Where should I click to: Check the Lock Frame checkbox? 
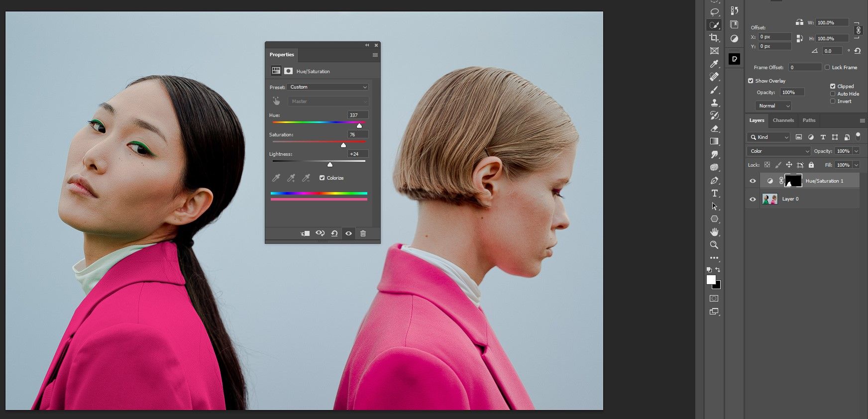pyautogui.click(x=827, y=67)
